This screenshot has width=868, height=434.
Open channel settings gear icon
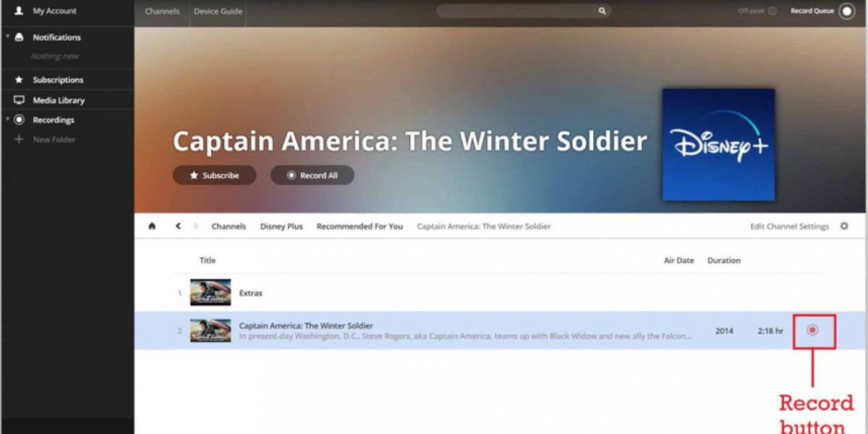tap(844, 226)
